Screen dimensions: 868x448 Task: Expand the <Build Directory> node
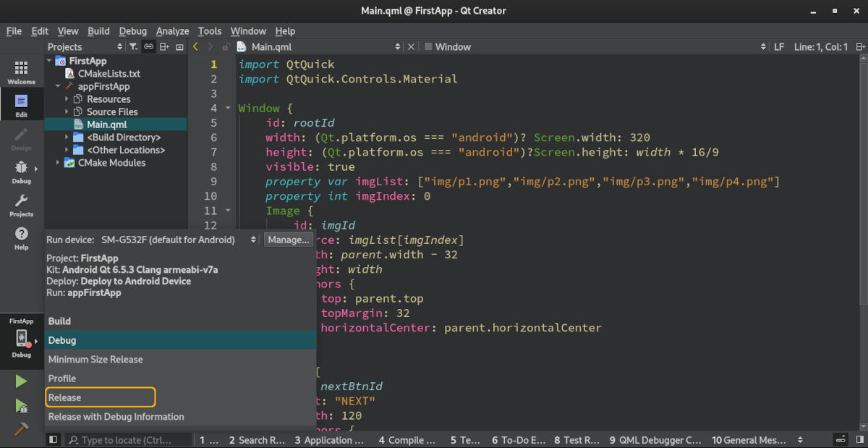(x=67, y=137)
